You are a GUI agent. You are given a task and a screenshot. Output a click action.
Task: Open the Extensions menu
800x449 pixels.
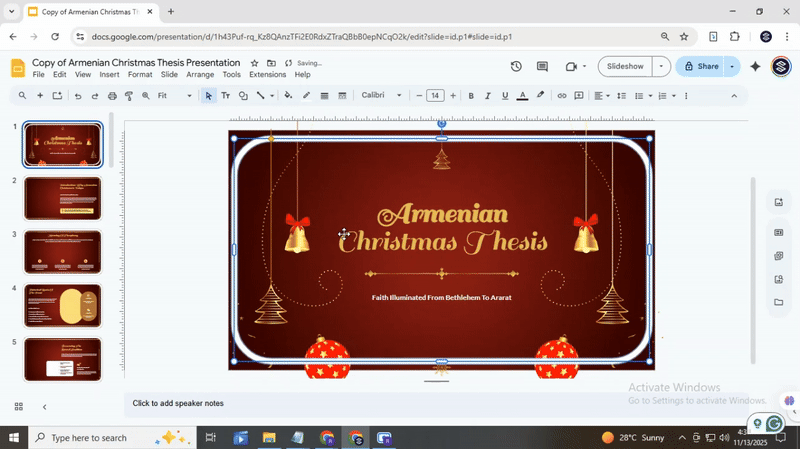click(267, 75)
